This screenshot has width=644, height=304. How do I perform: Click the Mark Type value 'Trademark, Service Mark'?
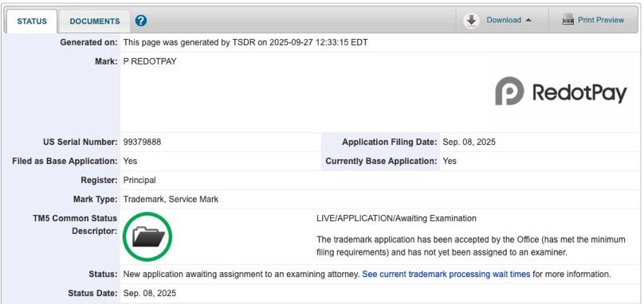(x=171, y=200)
